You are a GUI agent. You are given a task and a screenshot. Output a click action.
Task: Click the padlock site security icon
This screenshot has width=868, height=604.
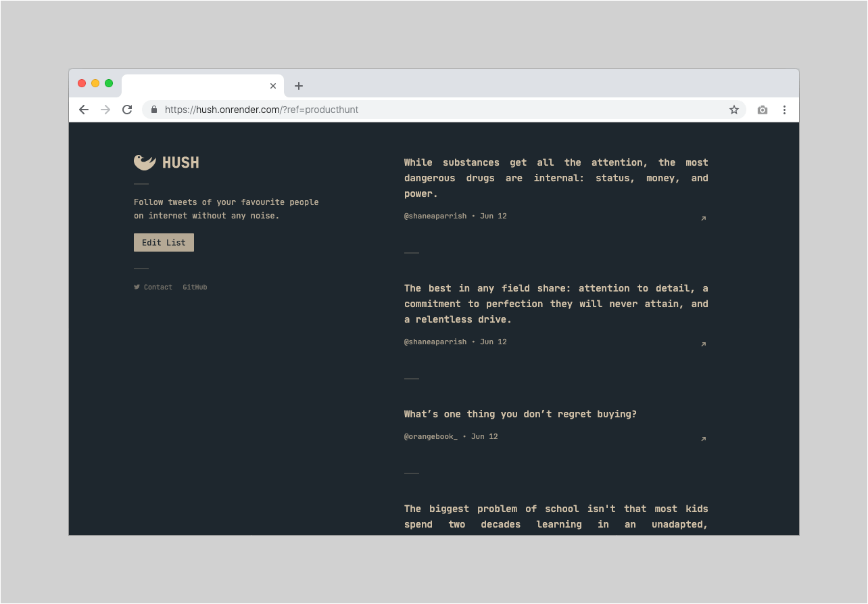coord(154,110)
